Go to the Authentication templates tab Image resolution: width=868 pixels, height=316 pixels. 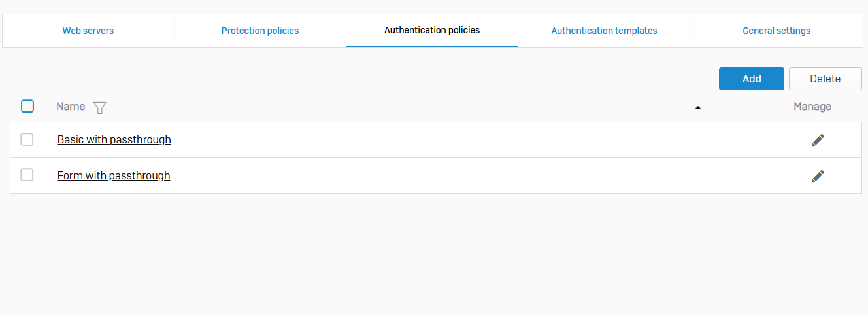pos(604,31)
